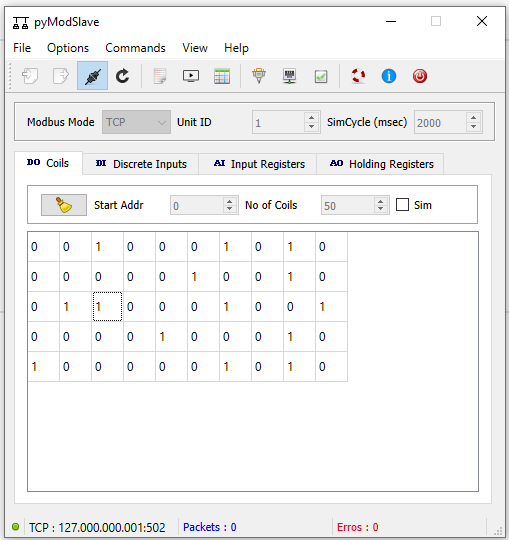509x540 pixels.
Task: Click the TCP : 127.000.000.001:502 status text
Action: [97, 527]
